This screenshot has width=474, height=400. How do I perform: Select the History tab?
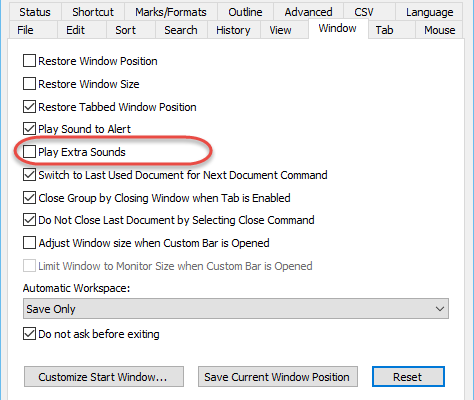(233, 30)
